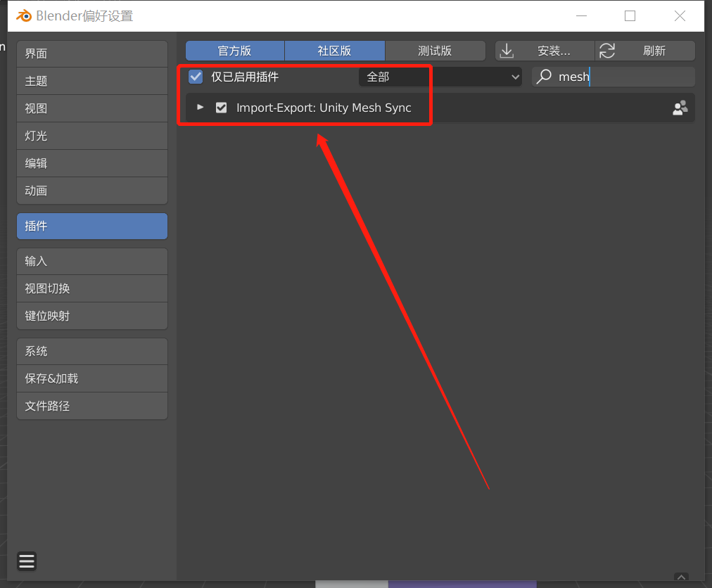The width and height of the screenshot is (712, 588).
Task: Click the magnifier icon in the search field
Action: (544, 77)
